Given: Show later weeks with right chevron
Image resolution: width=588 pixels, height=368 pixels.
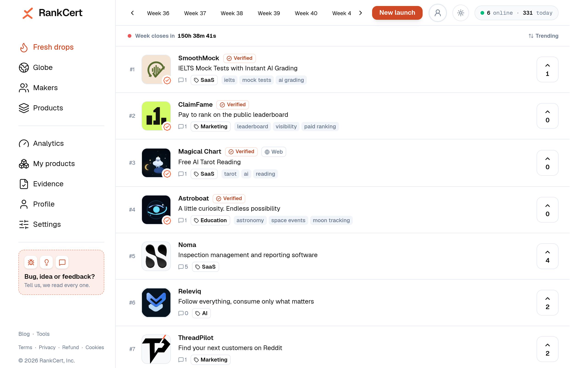Looking at the screenshot, I should [361, 13].
